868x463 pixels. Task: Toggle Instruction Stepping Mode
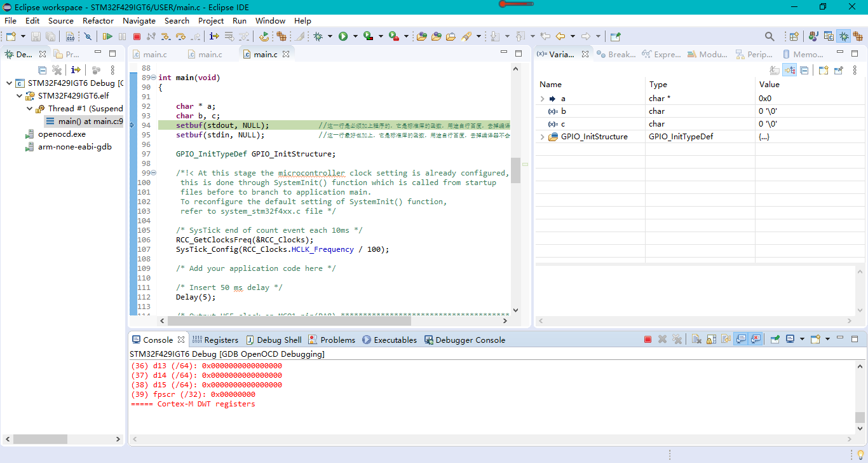pos(214,36)
